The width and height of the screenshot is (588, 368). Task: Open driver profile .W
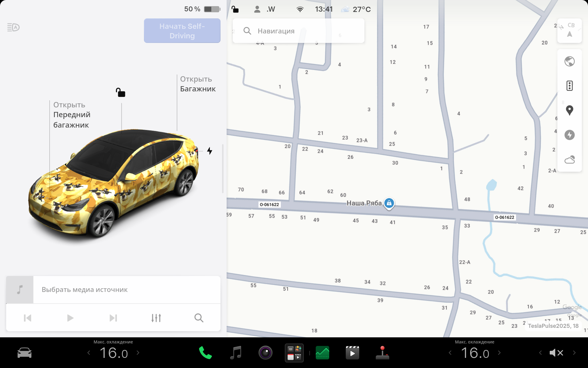click(x=265, y=9)
